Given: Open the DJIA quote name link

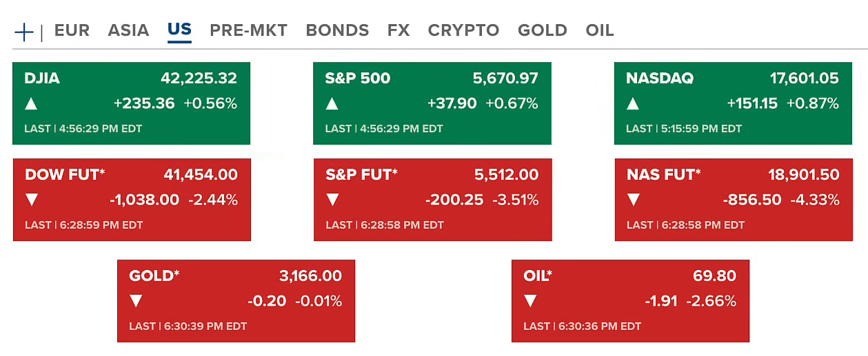Looking at the screenshot, I should point(42,78).
